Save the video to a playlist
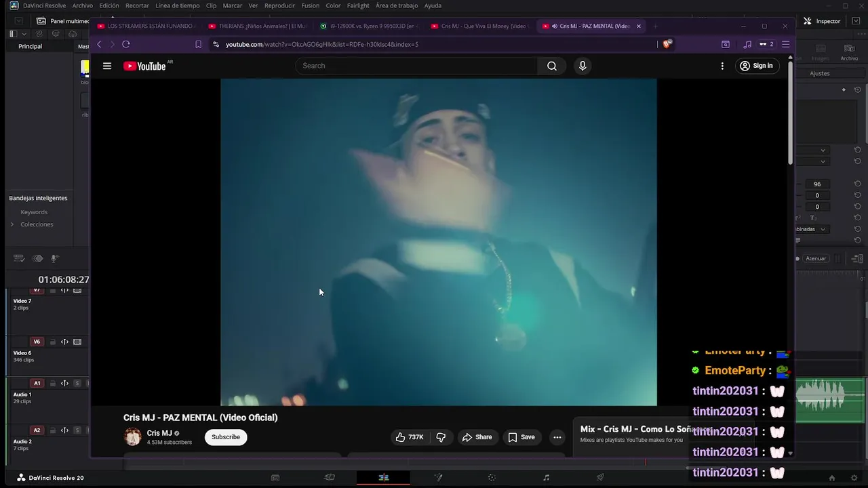This screenshot has height=488, width=868. tap(521, 437)
